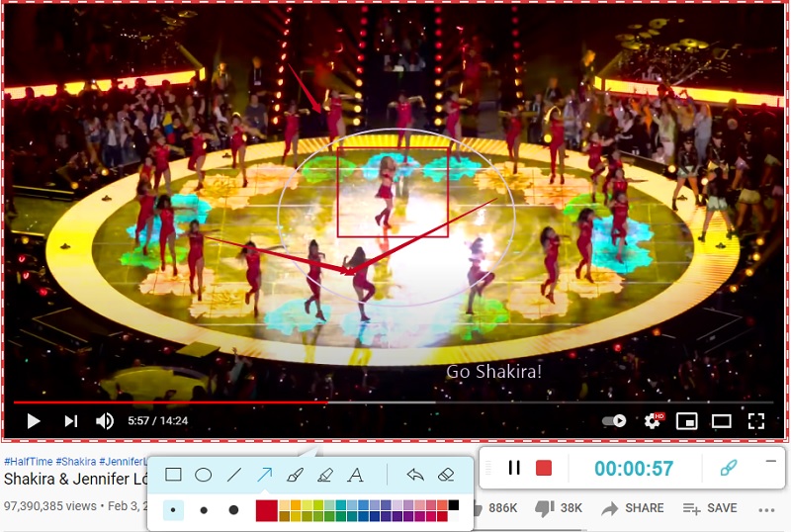Click the 97,390,385 views count

[x=50, y=506]
